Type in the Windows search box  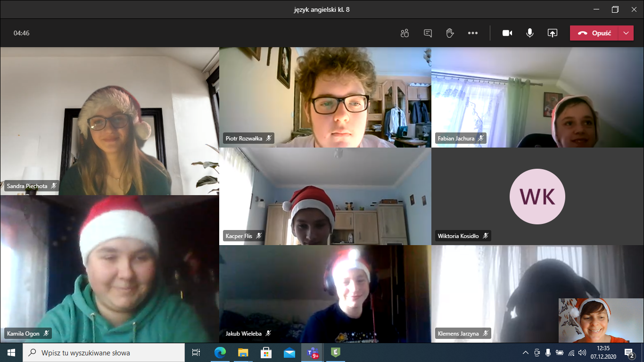[x=108, y=353]
